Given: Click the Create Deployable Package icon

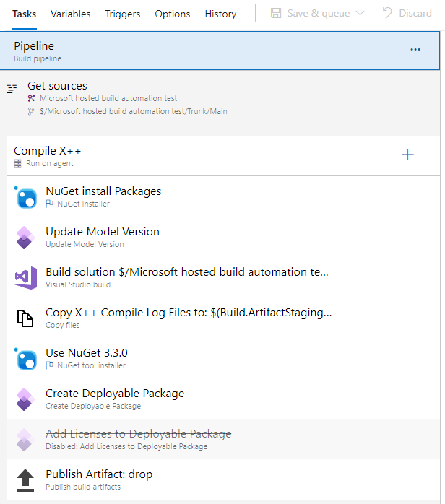Looking at the screenshot, I should [x=25, y=399].
